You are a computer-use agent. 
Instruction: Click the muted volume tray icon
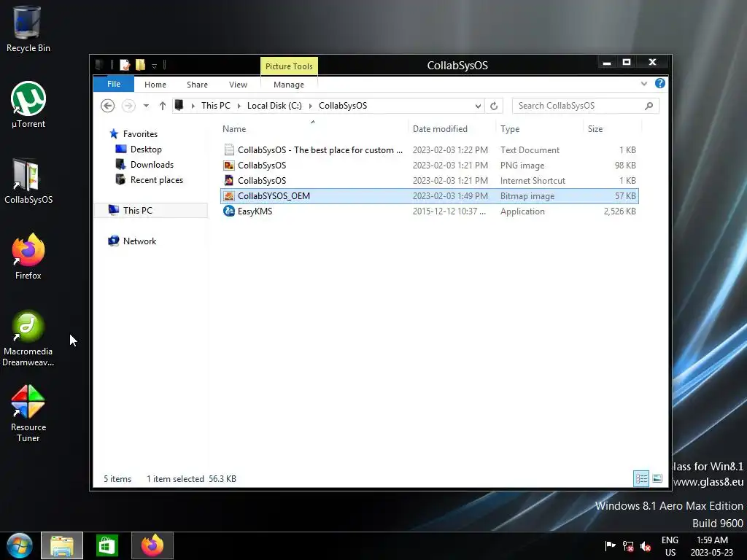[x=646, y=545]
